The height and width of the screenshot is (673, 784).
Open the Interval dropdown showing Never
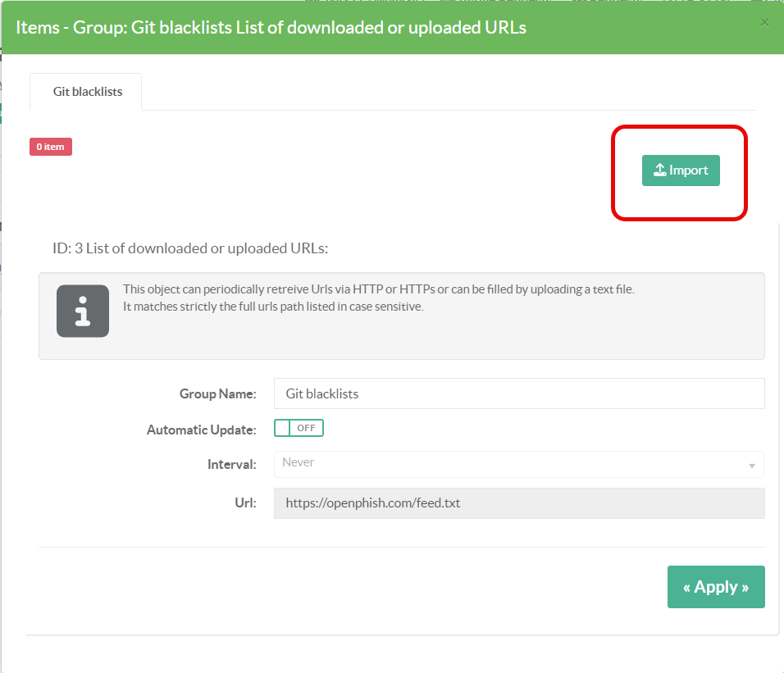[518, 464]
